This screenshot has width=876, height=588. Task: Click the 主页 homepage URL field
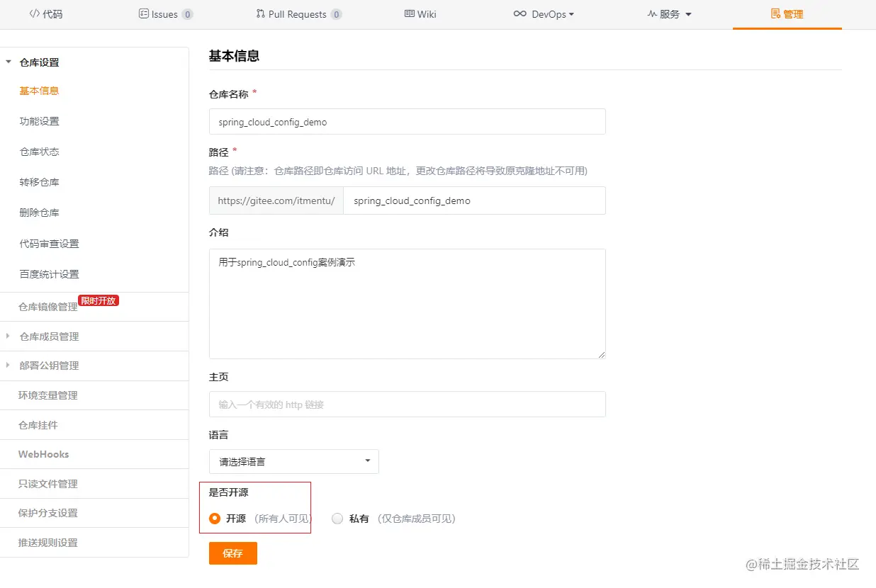coord(407,404)
